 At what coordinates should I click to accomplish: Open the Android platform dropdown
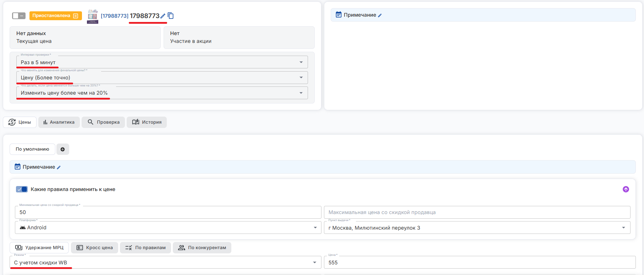point(168,228)
